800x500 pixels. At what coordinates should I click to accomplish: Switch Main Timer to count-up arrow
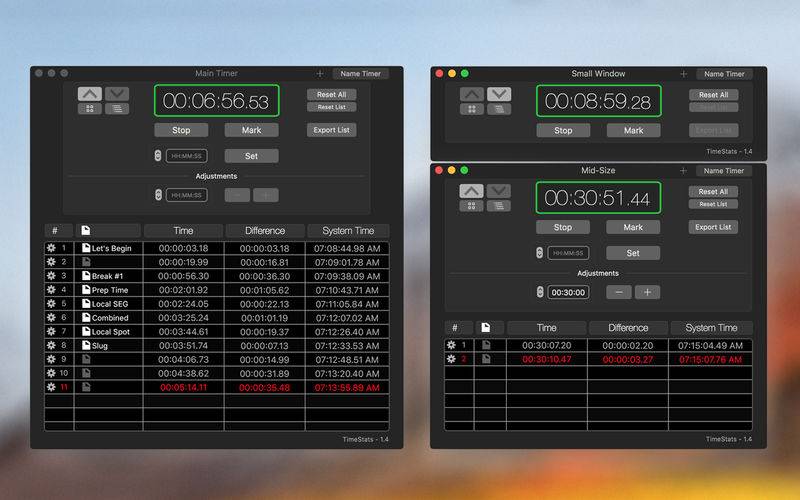[x=90, y=94]
